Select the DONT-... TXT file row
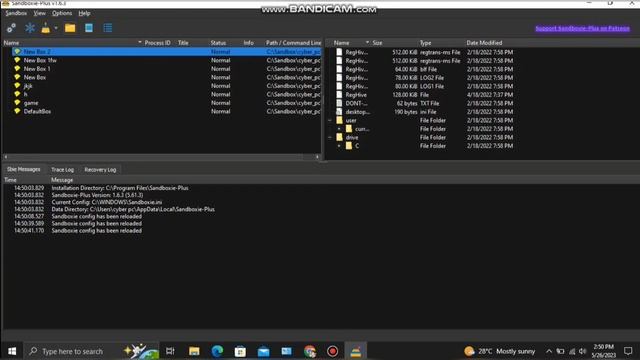Screen dimensions: 640x360 (x=424, y=103)
